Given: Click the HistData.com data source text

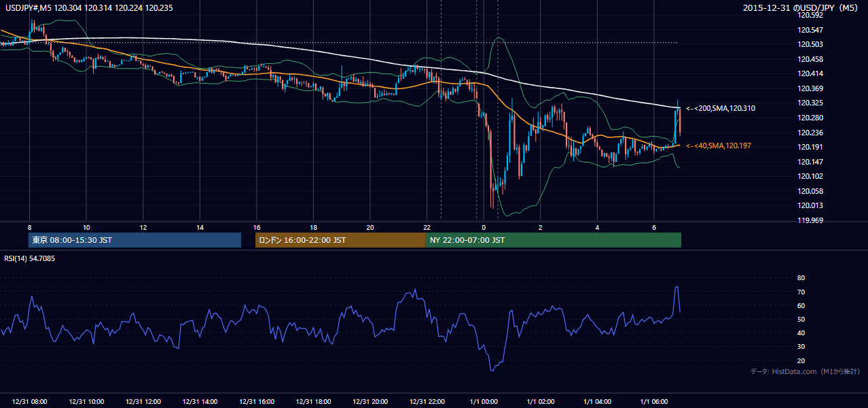Looking at the screenshot, I should tap(806, 371).
